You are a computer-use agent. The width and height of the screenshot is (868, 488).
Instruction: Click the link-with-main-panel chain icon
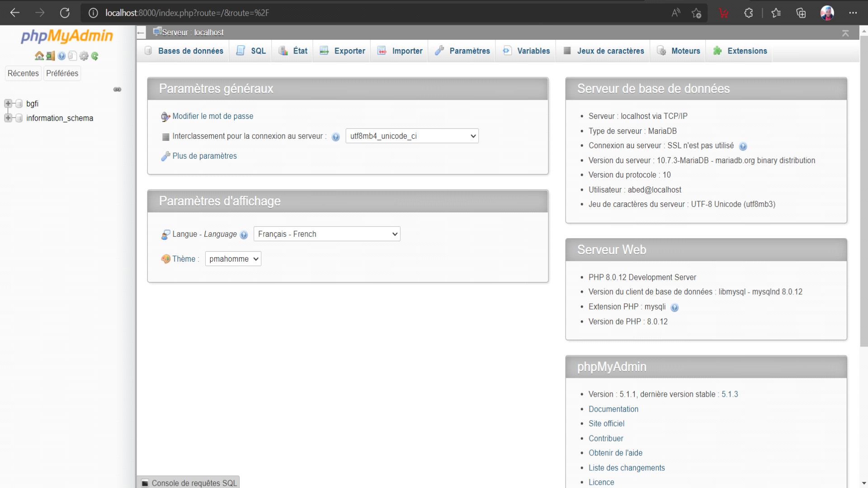pos(117,89)
